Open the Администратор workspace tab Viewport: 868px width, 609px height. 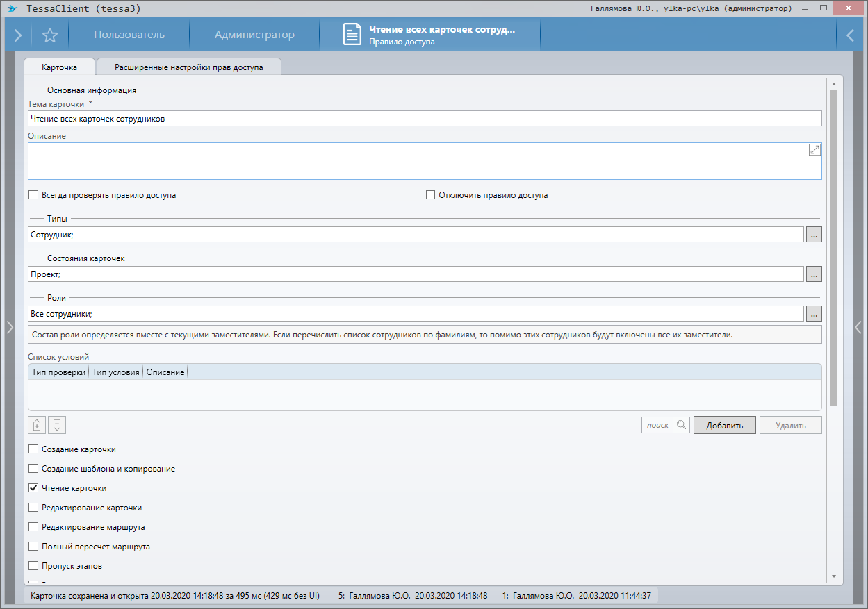(254, 35)
